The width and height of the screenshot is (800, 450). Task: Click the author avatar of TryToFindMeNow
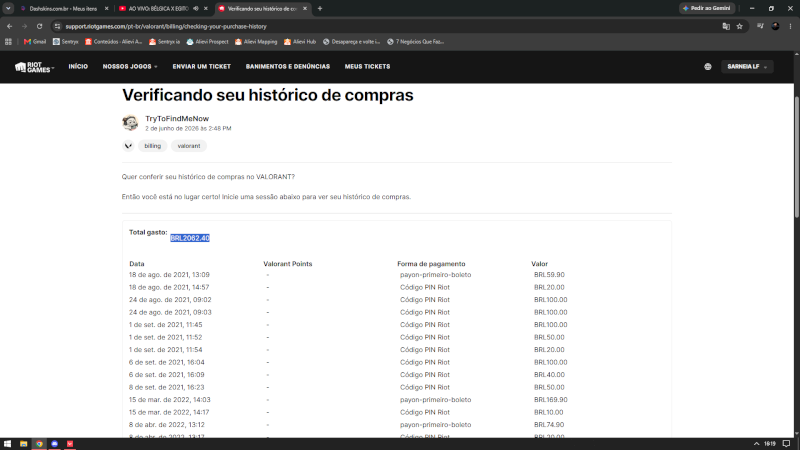point(130,123)
